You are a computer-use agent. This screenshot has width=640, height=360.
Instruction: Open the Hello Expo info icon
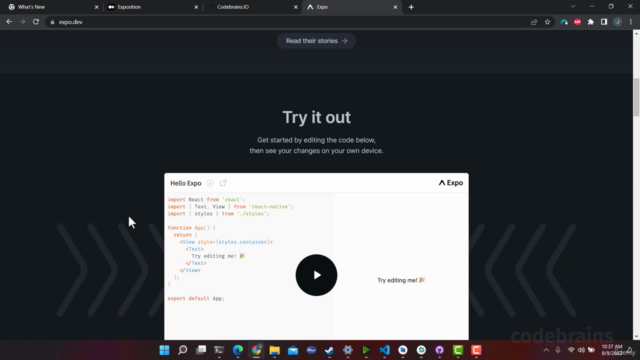[209, 183]
